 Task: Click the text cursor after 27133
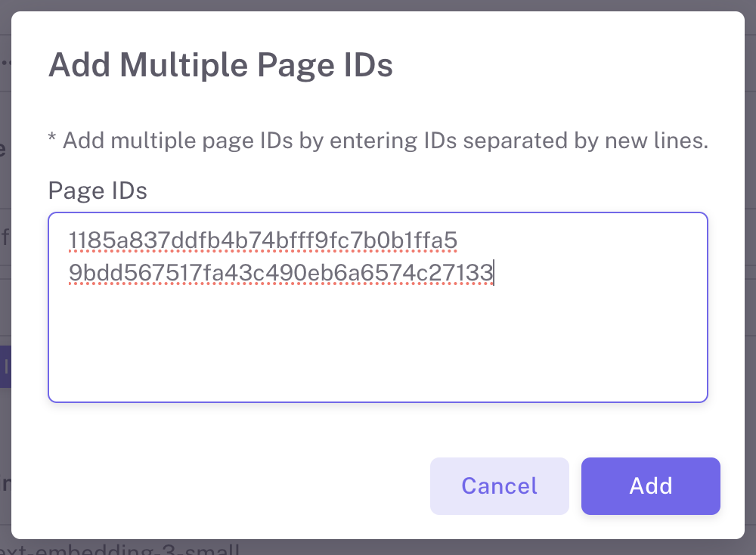click(494, 273)
